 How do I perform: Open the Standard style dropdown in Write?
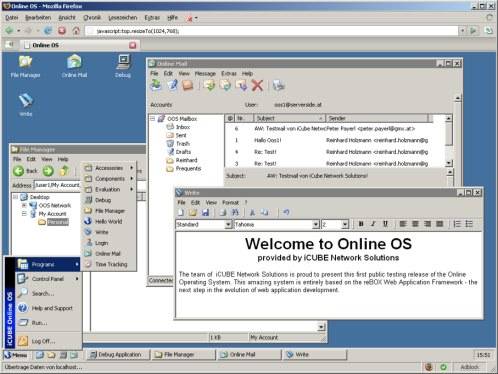(228, 224)
